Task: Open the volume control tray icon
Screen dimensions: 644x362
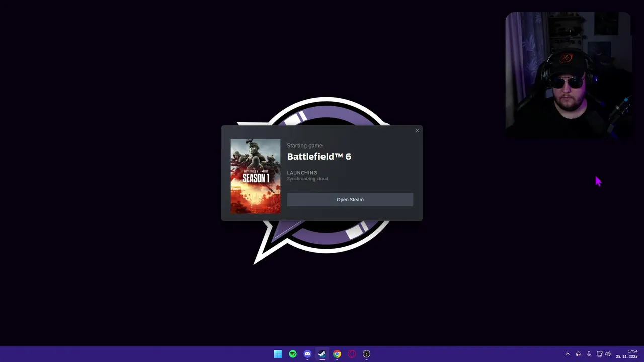Action: (608, 354)
